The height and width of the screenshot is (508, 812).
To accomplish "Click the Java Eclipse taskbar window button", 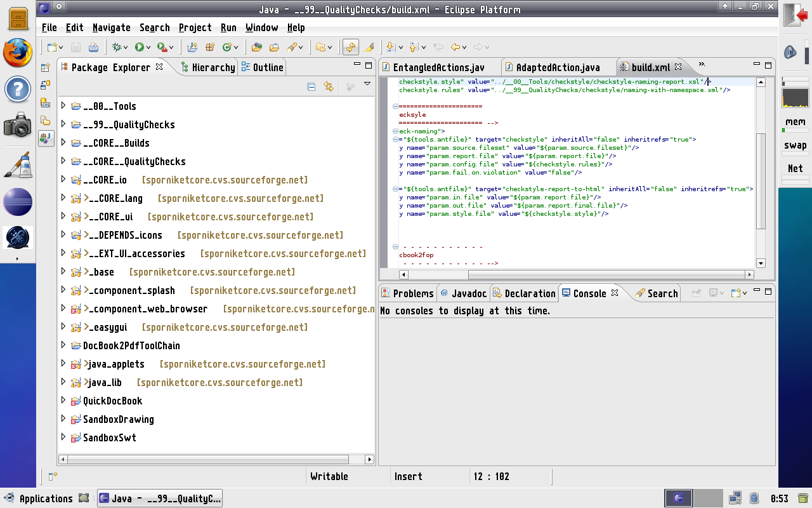I will pos(160,498).
